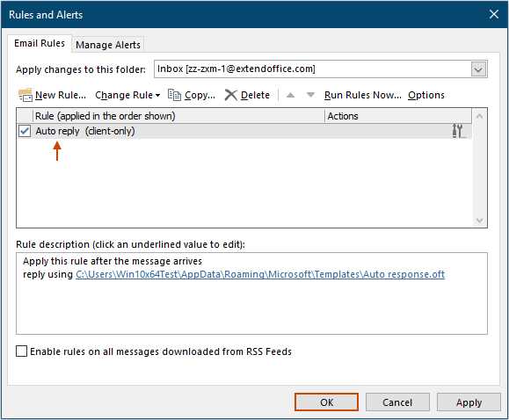Viewport: 509px width, 420px height.
Task: Select the Email Rules tab
Action: pyautogui.click(x=40, y=43)
